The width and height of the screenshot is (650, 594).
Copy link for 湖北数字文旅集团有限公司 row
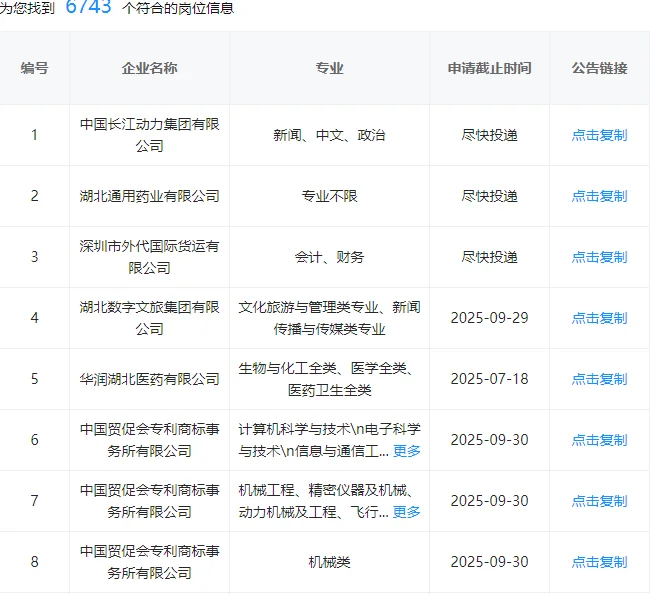coord(599,318)
